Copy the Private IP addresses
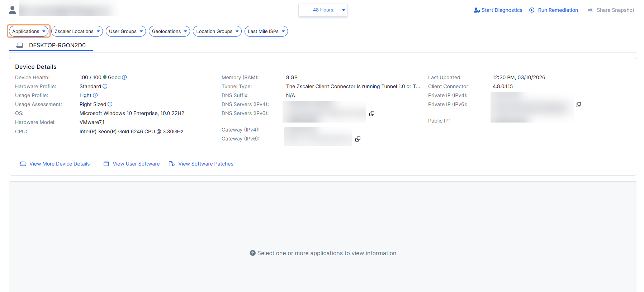This screenshot has height=292, width=644. 578,105
